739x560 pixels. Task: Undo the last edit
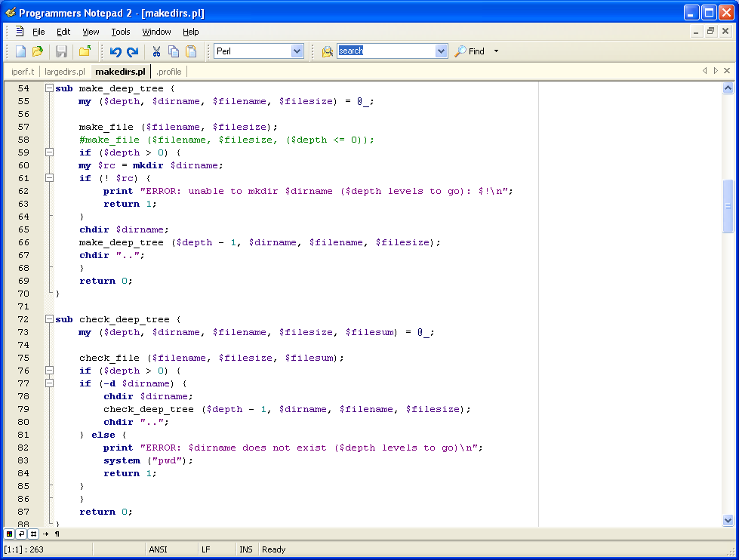click(115, 51)
